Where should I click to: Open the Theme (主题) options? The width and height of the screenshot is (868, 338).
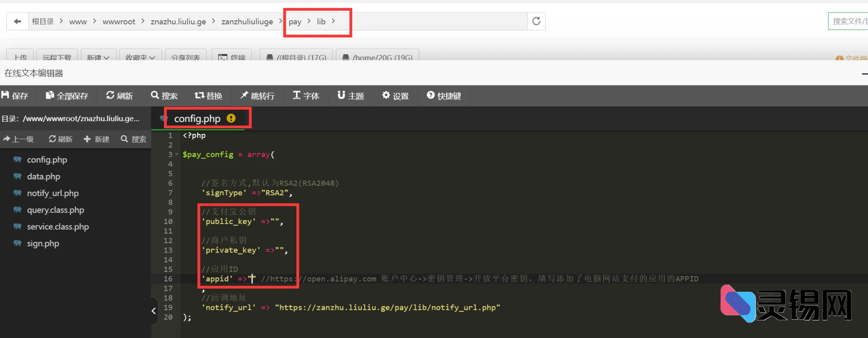pos(351,96)
